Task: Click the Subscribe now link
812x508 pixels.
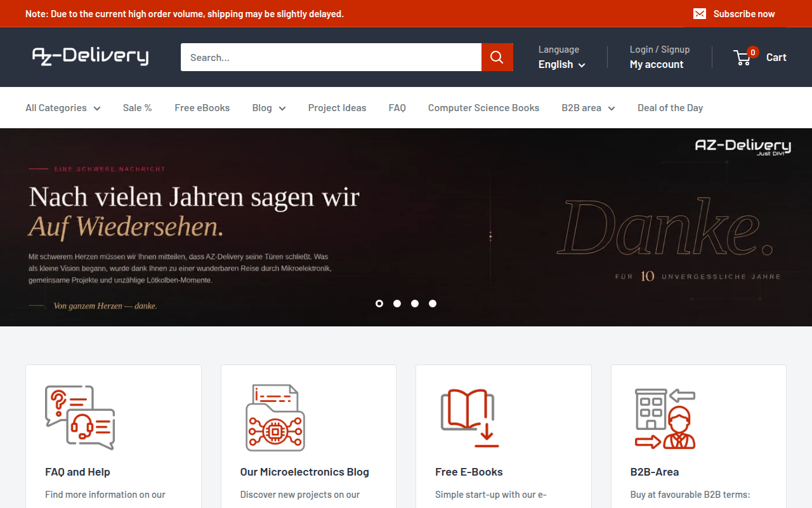Action: (x=744, y=14)
